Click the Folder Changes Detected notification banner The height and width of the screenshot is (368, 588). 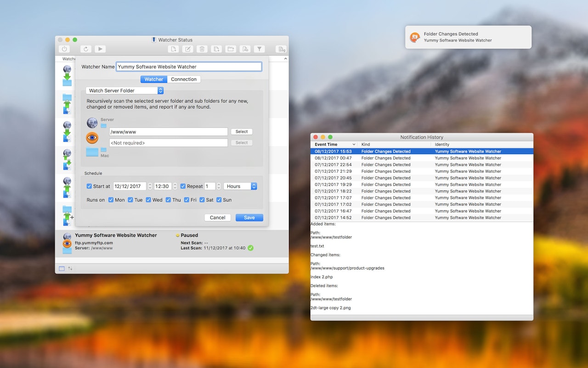pos(468,37)
